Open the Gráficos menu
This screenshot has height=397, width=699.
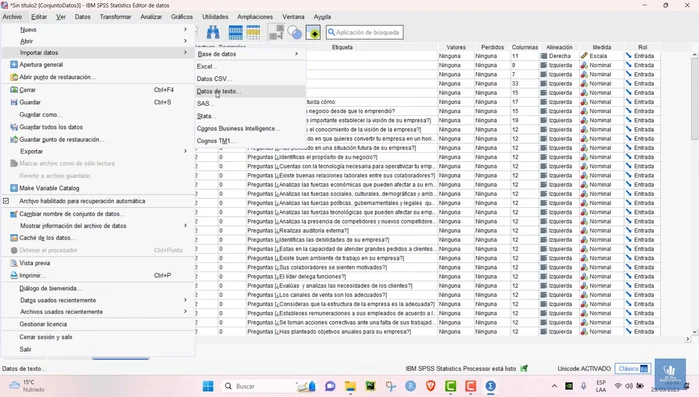(182, 16)
